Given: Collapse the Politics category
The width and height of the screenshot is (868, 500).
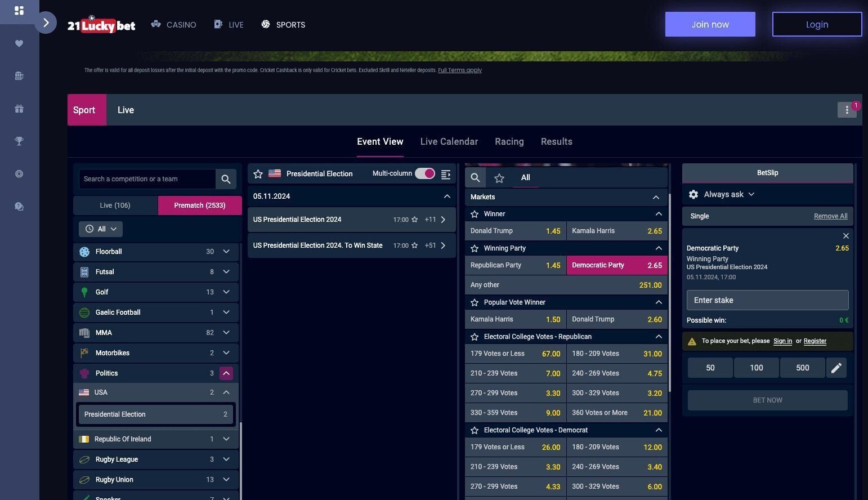Looking at the screenshot, I should pos(226,373).
